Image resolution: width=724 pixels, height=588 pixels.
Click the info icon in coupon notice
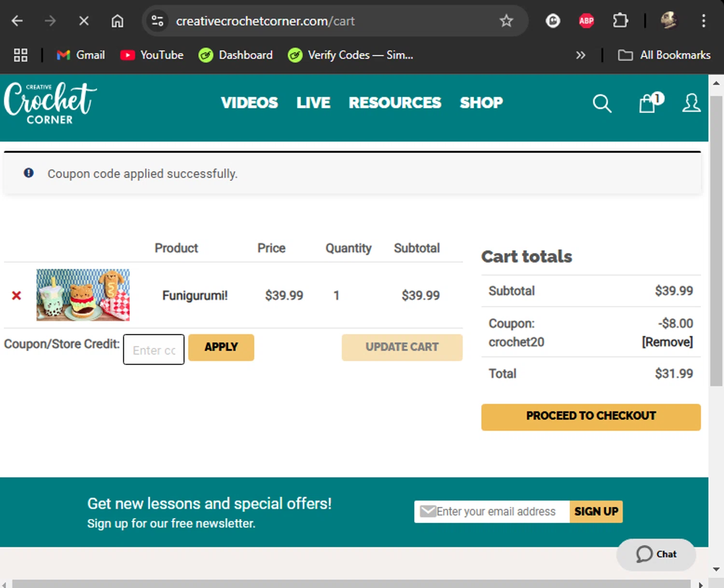pyautogui.click(x=29, y=173)
